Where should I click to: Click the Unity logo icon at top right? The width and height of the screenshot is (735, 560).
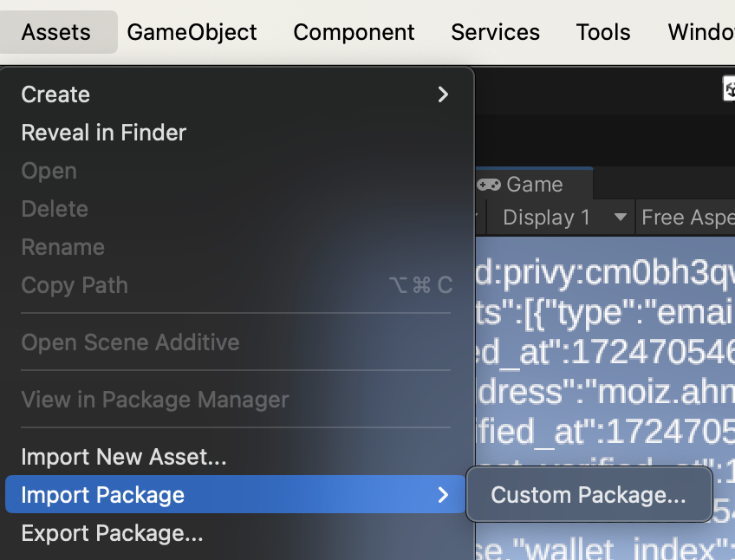click(x=729, y=88)
